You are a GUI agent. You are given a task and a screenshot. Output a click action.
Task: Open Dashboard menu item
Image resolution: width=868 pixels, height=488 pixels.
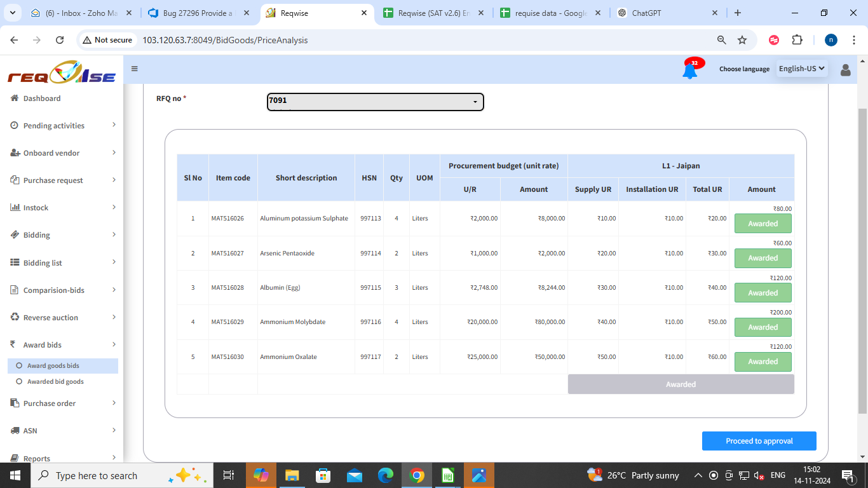(42, 98)
